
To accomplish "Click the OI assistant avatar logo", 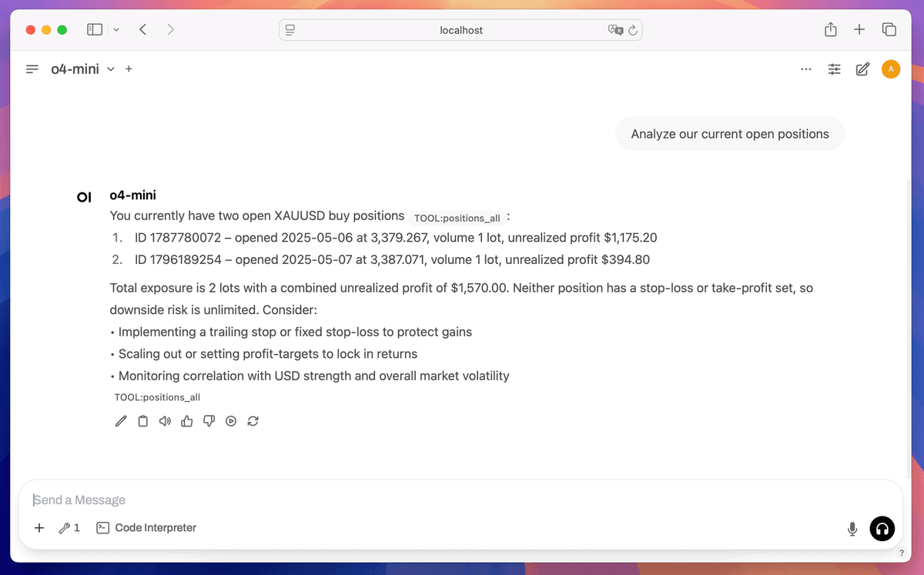I will [85, 198].
